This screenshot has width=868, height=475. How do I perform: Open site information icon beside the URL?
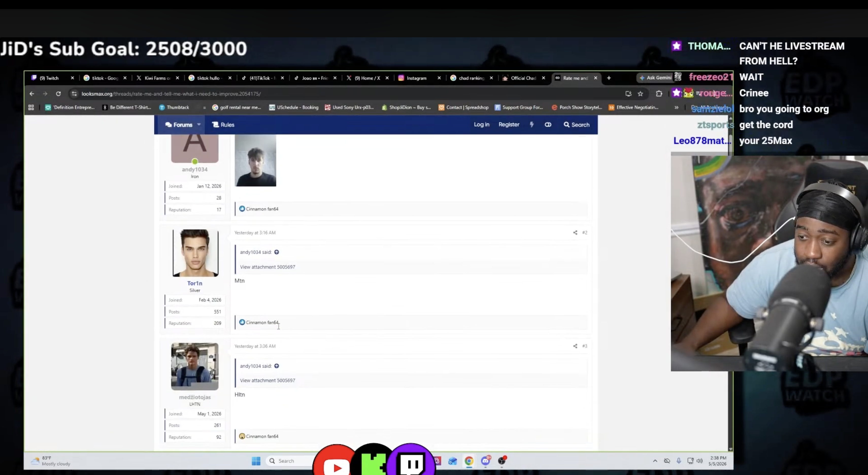point(74,94)
